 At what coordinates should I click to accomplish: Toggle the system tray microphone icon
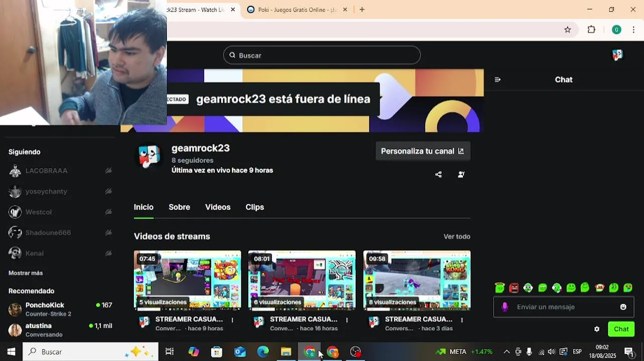[529, 352]
